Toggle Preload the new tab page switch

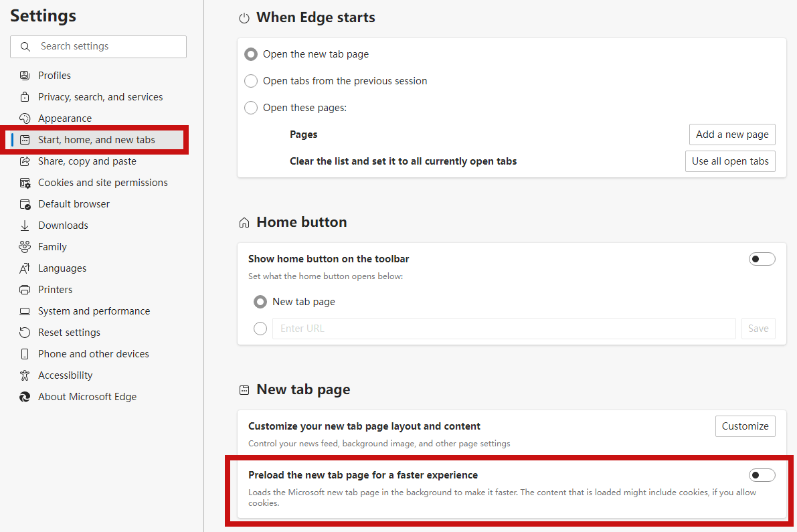pyautogui.click(x=762, y=475)
